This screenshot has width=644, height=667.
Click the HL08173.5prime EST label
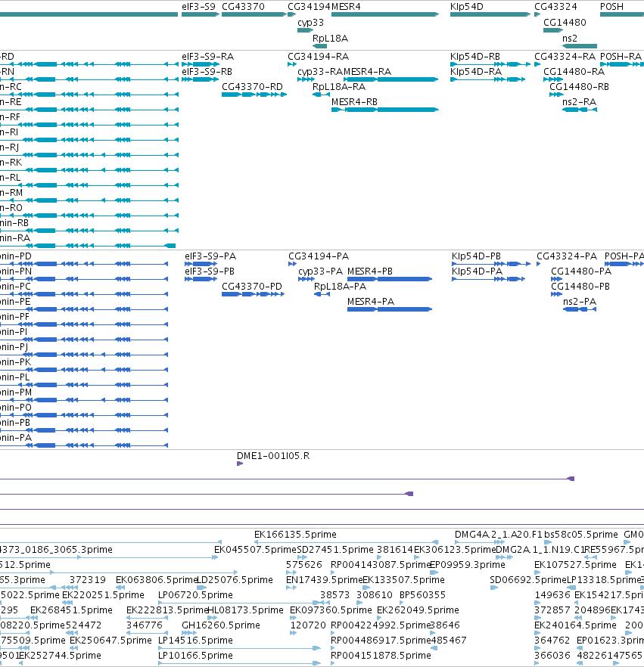(x=246, y=610)
